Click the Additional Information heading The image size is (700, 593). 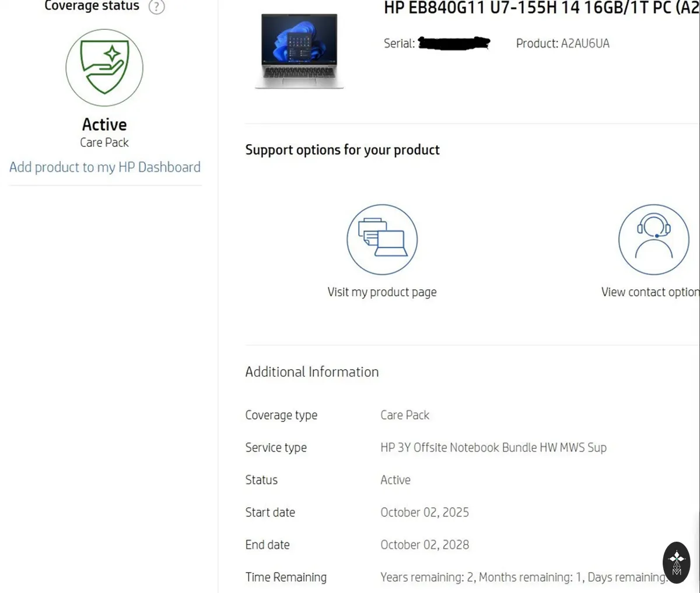pyautogui.click(x=312, y=372)
